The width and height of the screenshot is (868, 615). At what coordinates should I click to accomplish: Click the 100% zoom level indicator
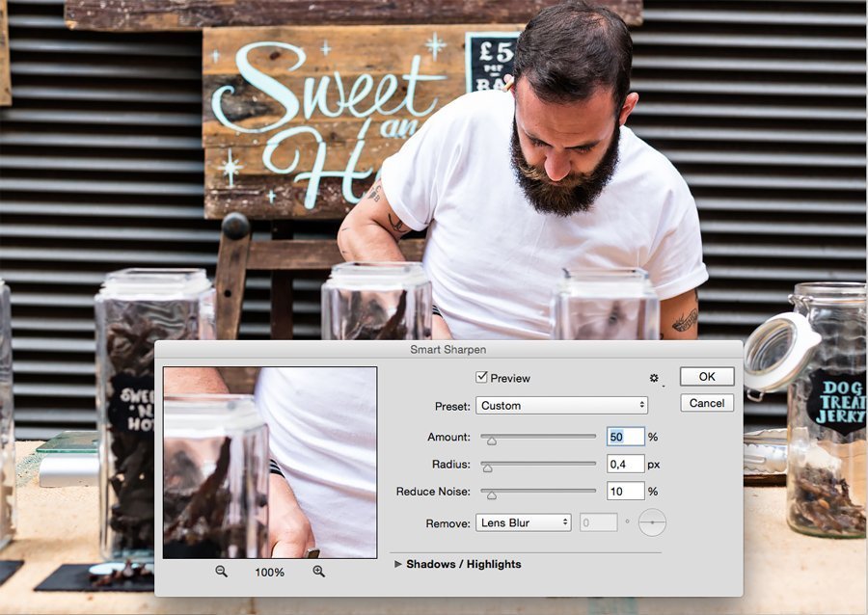click(x=267, y=572)
